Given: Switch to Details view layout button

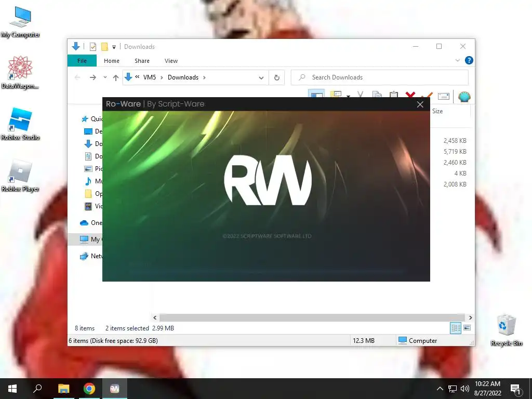Looking at the screenshot, I should [456, 328].
